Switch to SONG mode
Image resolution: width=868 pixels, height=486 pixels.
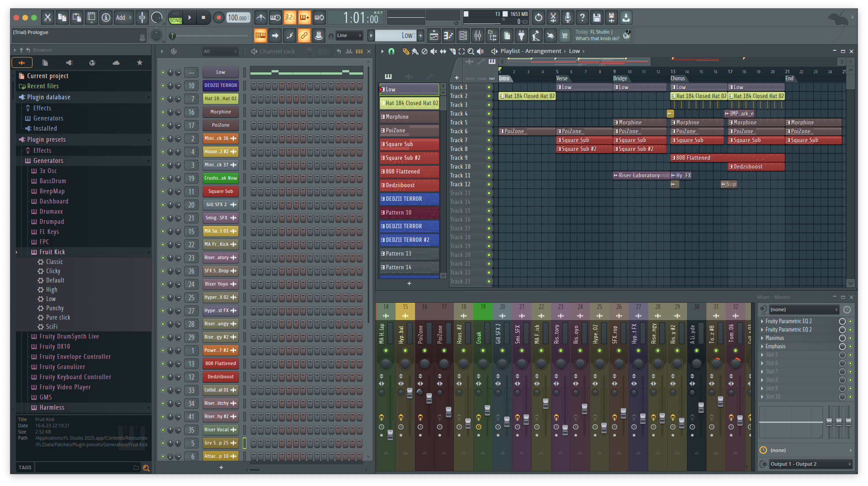175,20
